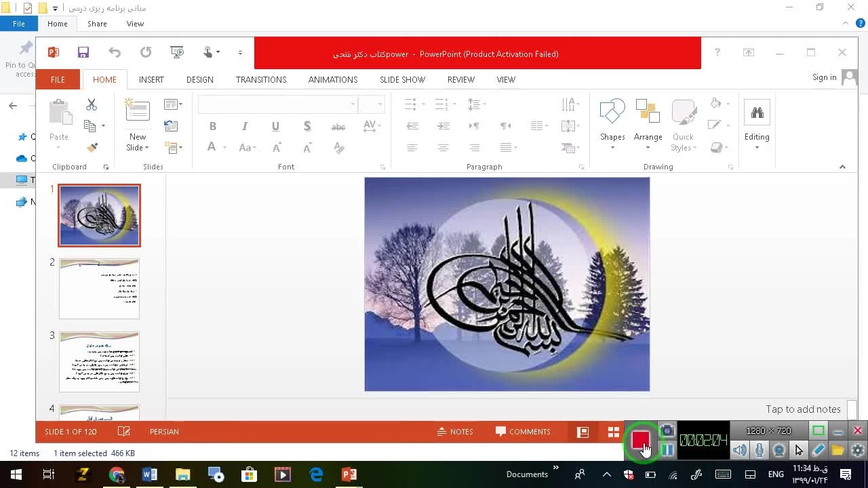
Task: Open the DESIGN ribbon tab
Action: click(x=199, y=79)
